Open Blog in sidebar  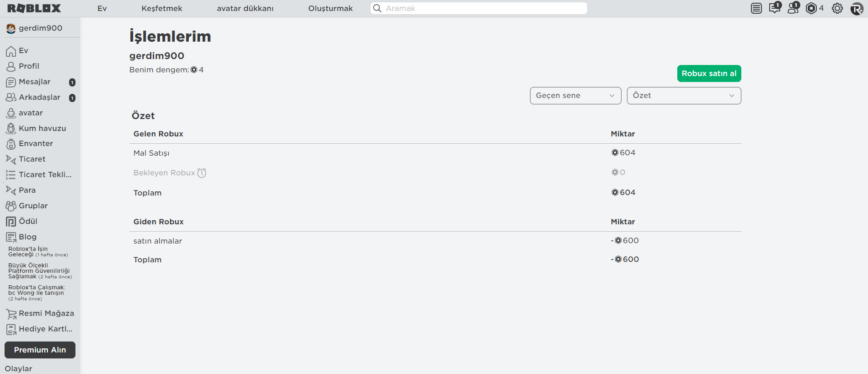tap(21, 237)
